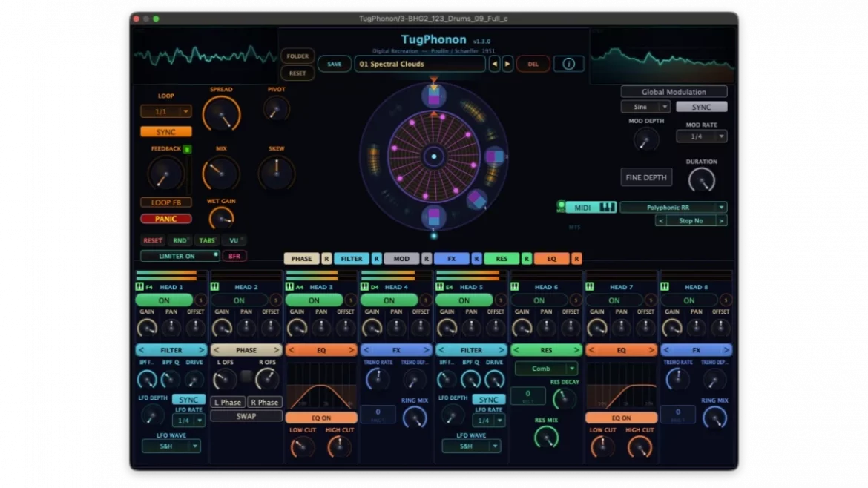Click the right arrow beside Stop No
The height and width of the screenshot is (488, 868).
(x=721, y=221)
